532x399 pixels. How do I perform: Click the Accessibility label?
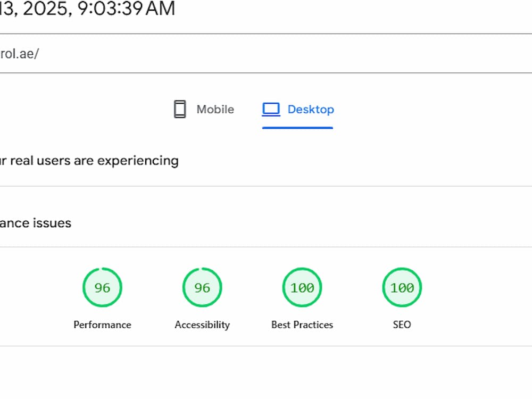point(202,325)
